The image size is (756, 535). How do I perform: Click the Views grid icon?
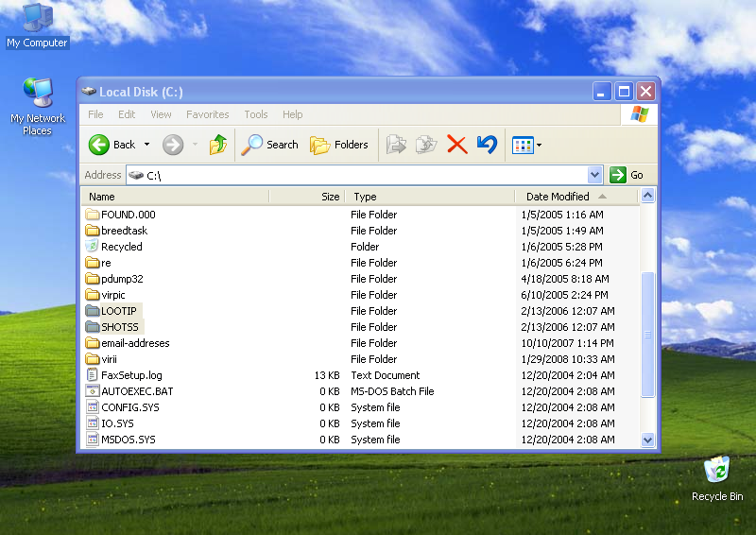point(523,145)
